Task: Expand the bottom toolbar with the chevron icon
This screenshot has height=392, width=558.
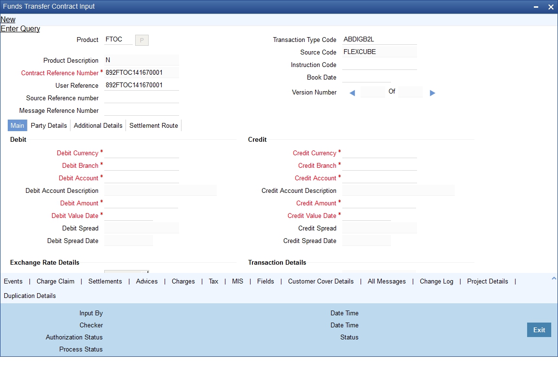Action: [x=554, y=279]
